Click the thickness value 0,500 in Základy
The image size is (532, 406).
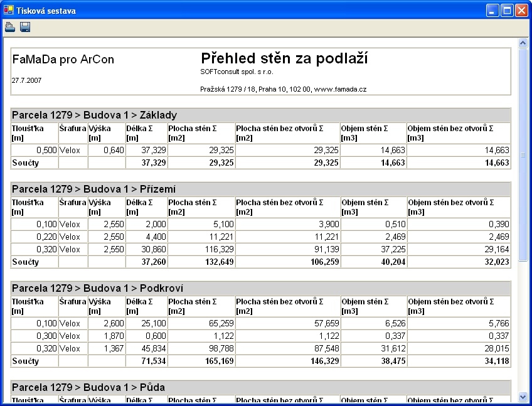click(46, 150)
